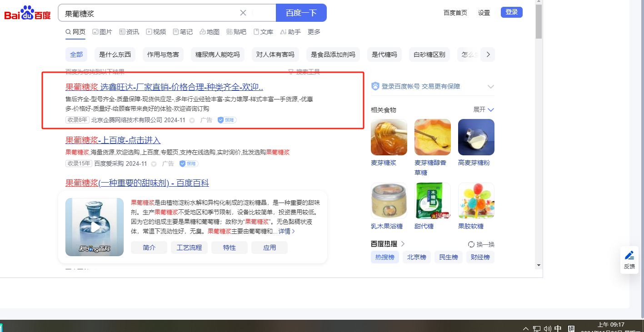The height and width of the screenshot is (332, 644).
Task: Show more suggestion chips with right arrow
Action: tap(488, 55)
